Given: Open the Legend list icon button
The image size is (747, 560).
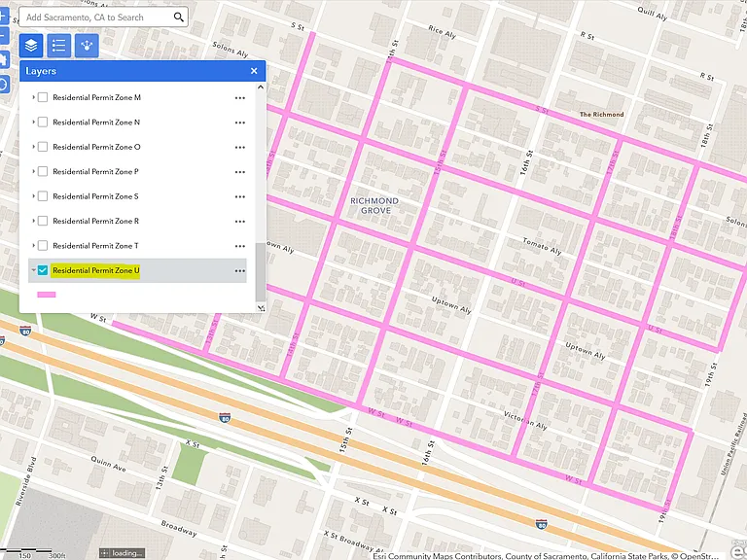Looking at the screenshot, I should pyautogui.click(x=59, y=46).
